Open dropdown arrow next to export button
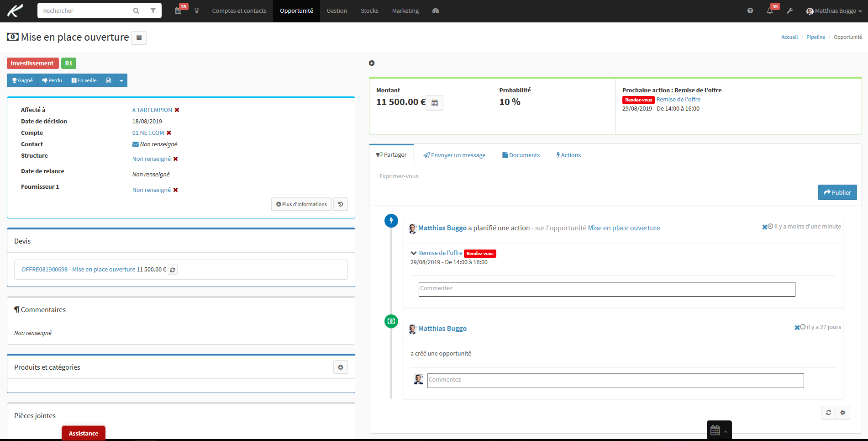Viewport: 868px width, 441px height. coord(121,80)
